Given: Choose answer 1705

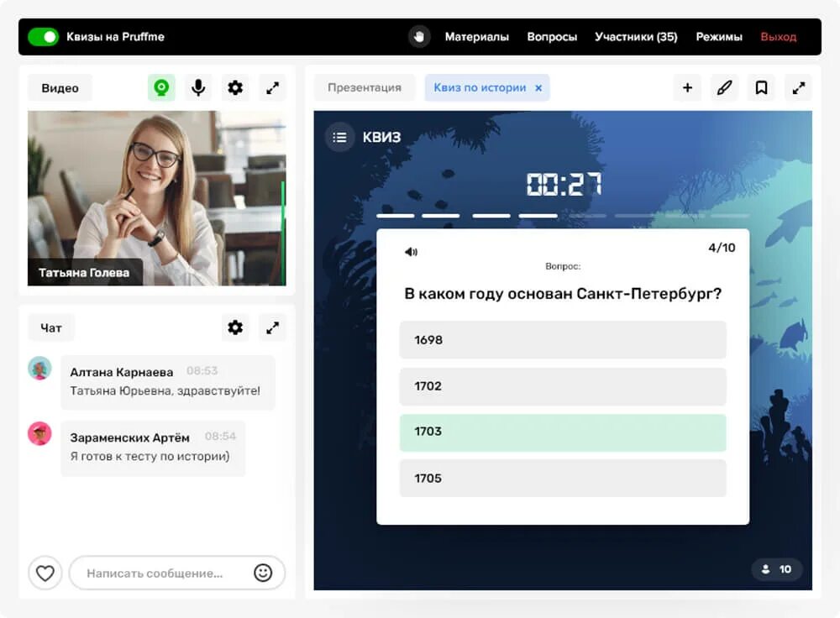Looking at the screenshot, I should [x=563, y=479].
